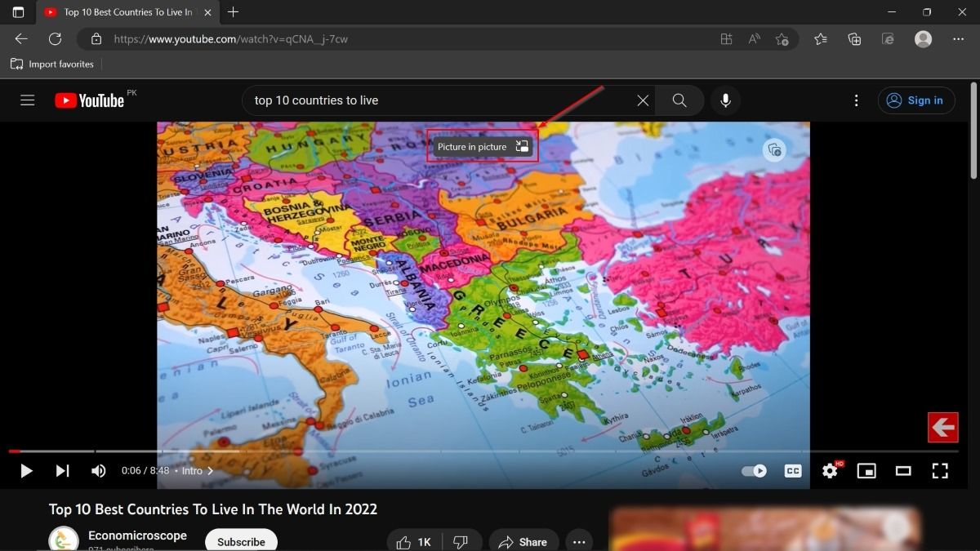Image resolution: width=980 pixels, height=551 pixels.
Task: Clear the search box with the X icon
Action: point(643,100)
